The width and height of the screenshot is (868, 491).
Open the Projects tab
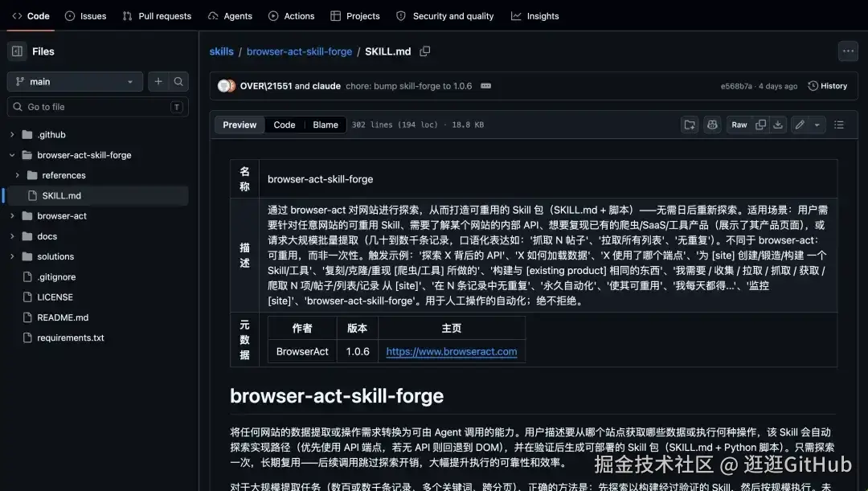pos(355,16)
